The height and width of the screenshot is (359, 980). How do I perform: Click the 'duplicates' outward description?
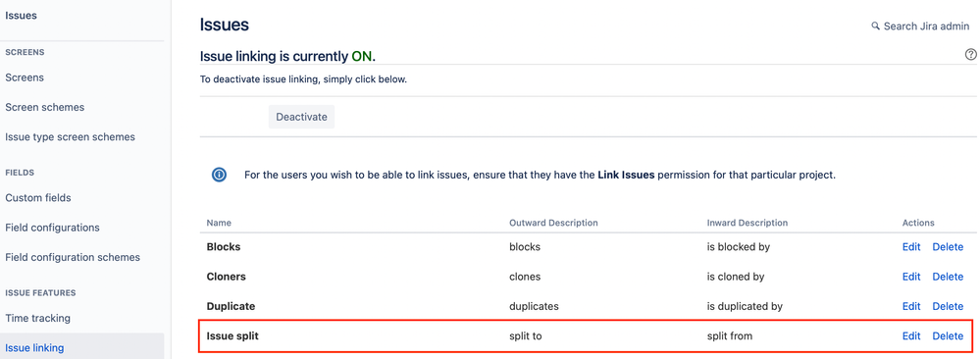tap(534, 306)
